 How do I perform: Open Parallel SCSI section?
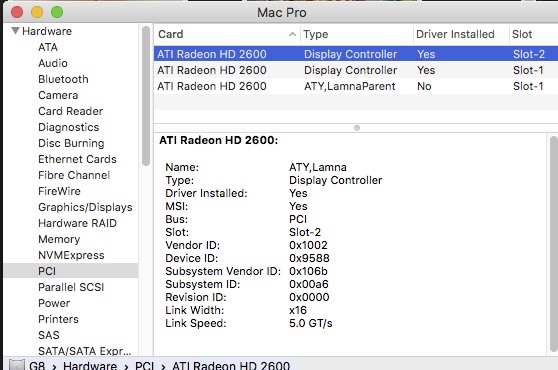coord(71,287)
